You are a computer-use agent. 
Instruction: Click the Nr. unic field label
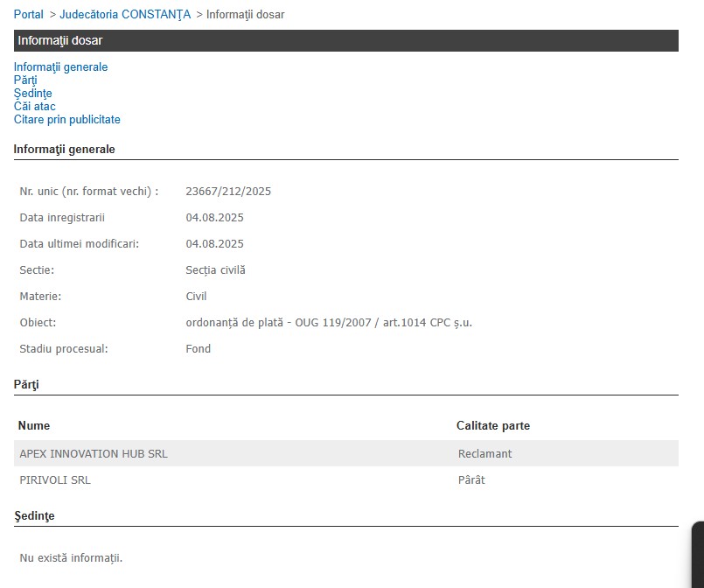coord(89,192)
